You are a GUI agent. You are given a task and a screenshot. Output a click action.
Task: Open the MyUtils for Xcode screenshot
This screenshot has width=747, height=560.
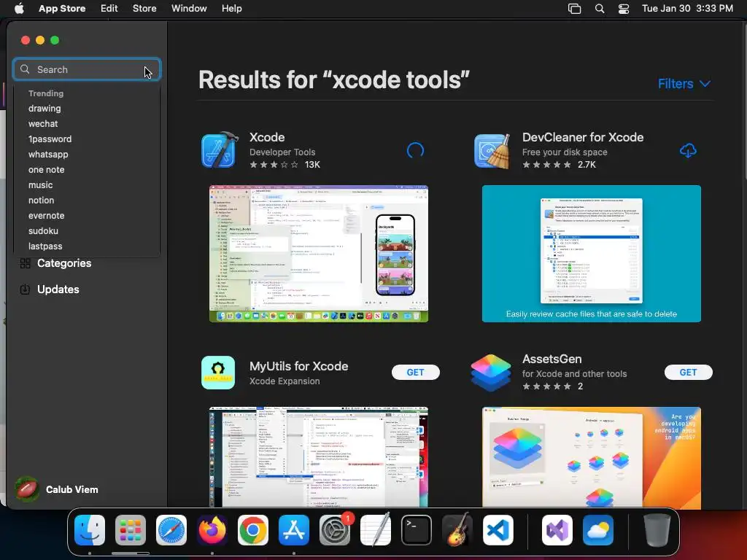point(319,457)
